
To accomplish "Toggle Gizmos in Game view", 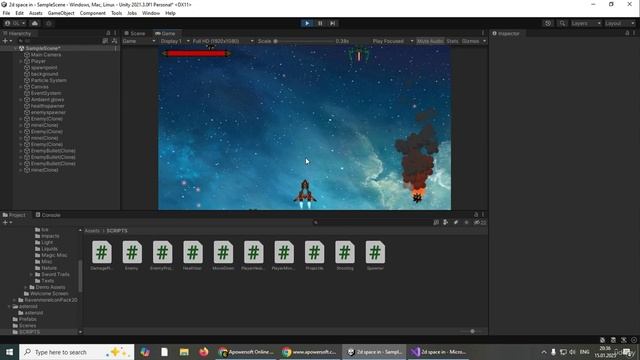I will pyautogui.click(x=470, y=41).
